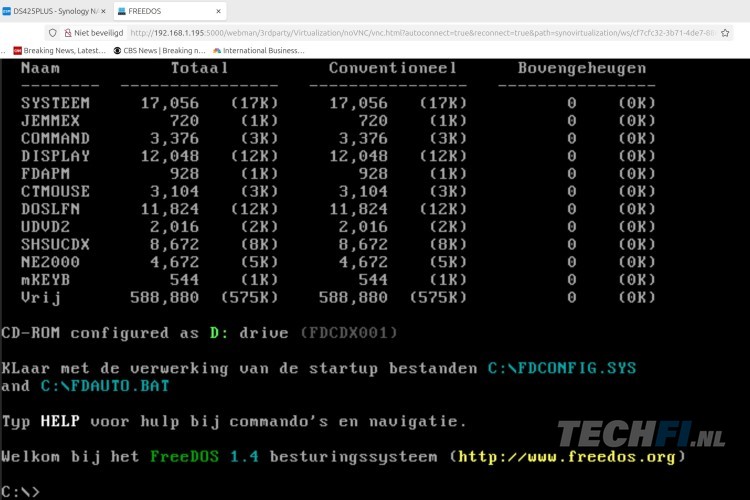
Task: Click the 'NE2000' row name
Action: [x=50, y=262]
